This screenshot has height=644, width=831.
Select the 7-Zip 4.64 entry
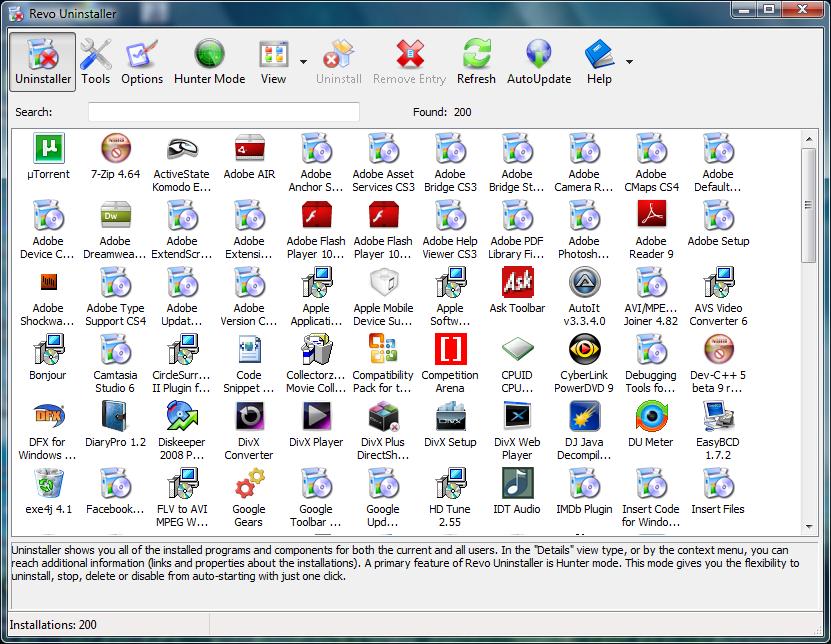coord(116,156)
